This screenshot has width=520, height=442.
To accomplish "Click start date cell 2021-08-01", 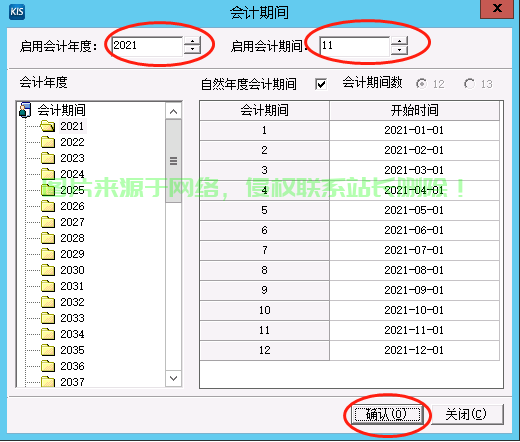I will [414, 270].
